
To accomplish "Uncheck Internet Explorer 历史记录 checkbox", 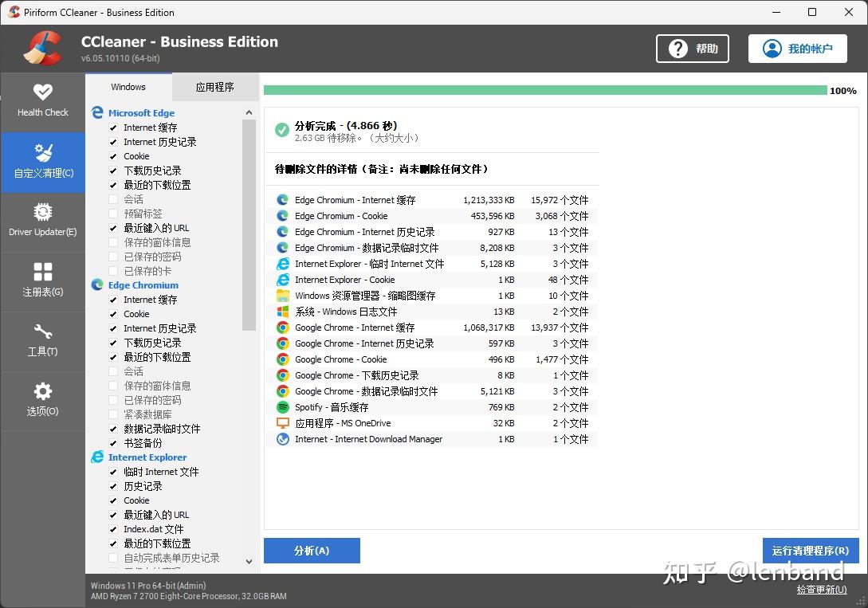I will click(113, 486).
